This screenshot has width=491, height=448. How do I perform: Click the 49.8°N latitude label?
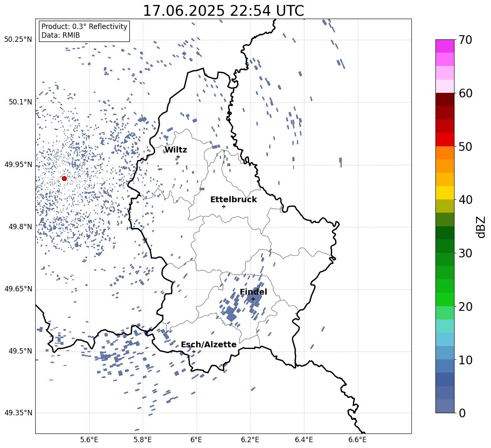[20, 227]
